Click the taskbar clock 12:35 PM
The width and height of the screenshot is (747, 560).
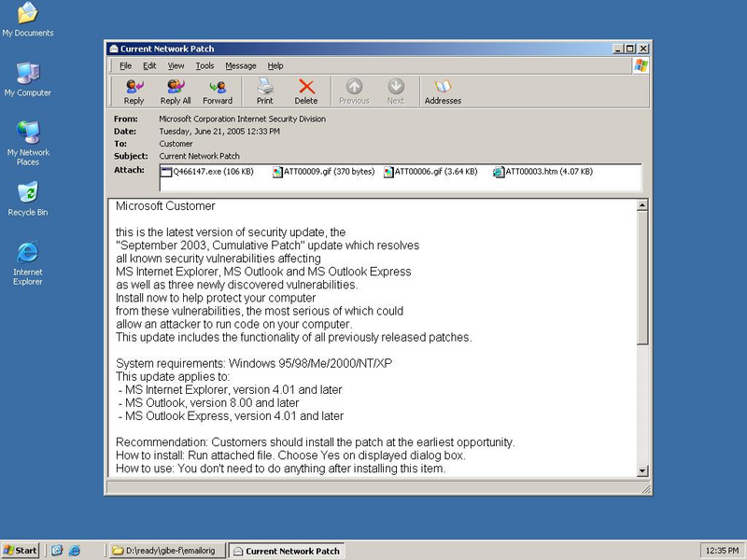click(x=722, y=551)
